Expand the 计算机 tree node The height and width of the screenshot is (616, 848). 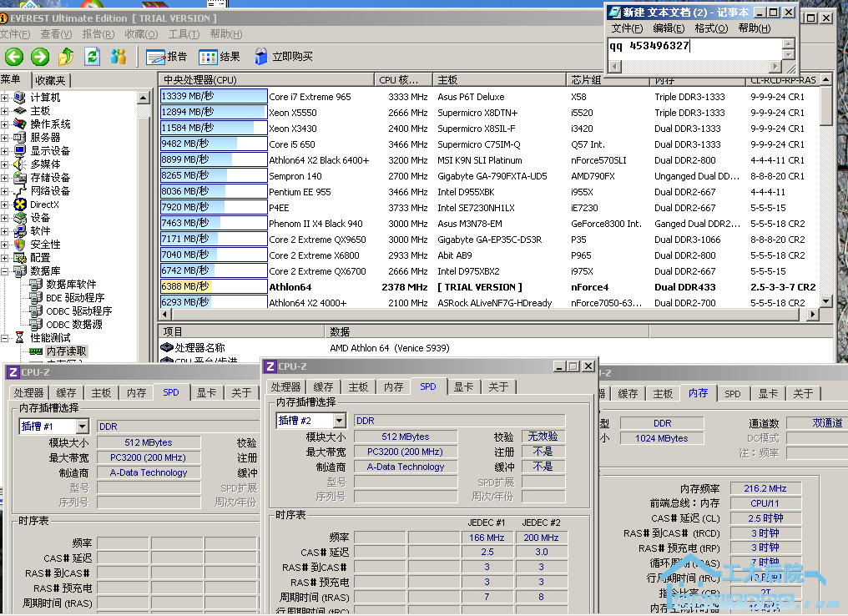4,98
